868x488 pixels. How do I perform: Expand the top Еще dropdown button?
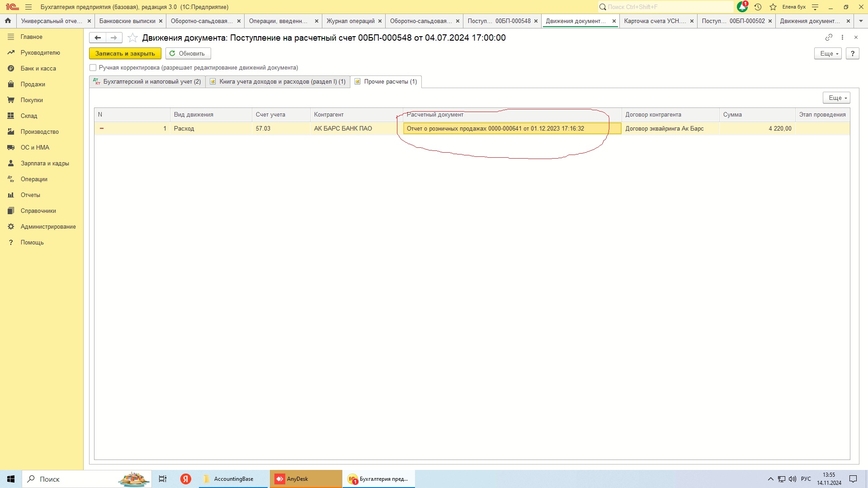(828, 53)
